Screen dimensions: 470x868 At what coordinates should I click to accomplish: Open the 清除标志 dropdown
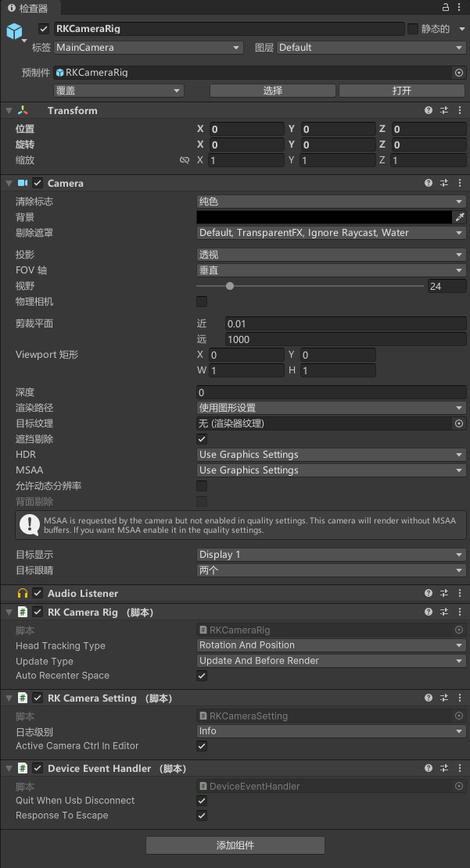(x=332, y=202)
